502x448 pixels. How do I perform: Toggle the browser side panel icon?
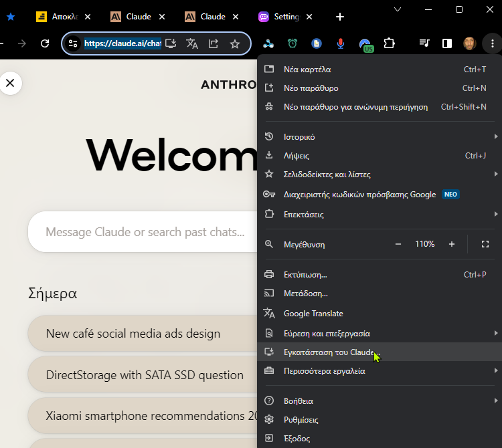[x=447, y=43]
